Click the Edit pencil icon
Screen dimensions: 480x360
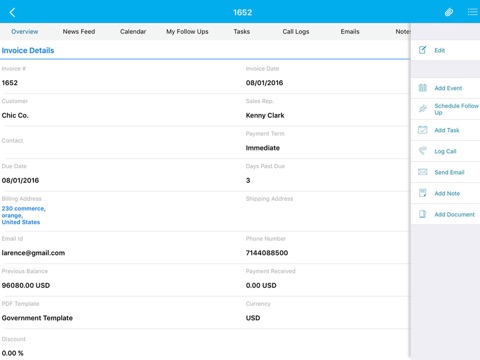tap(422, 50)
